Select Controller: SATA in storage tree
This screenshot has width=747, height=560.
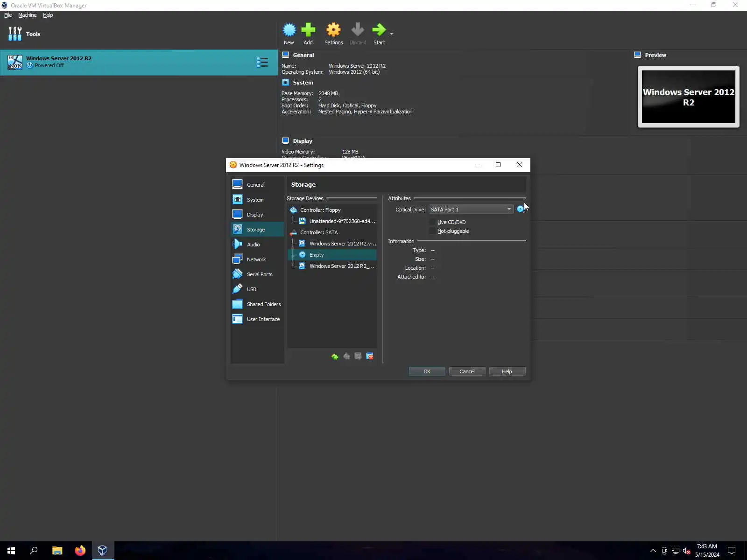[x=332, y=232]
